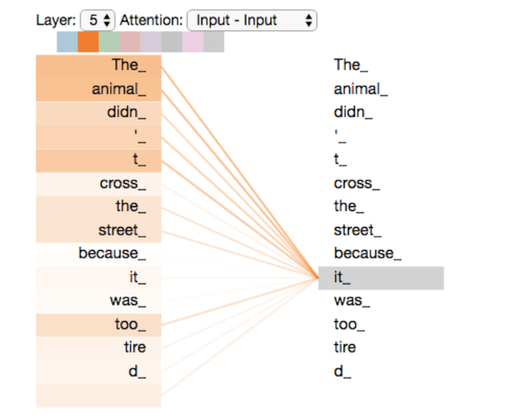Enable the lavender attention head swatch
Image resolution: width=511 pixels, height=420 pixels.
point(151,42)
